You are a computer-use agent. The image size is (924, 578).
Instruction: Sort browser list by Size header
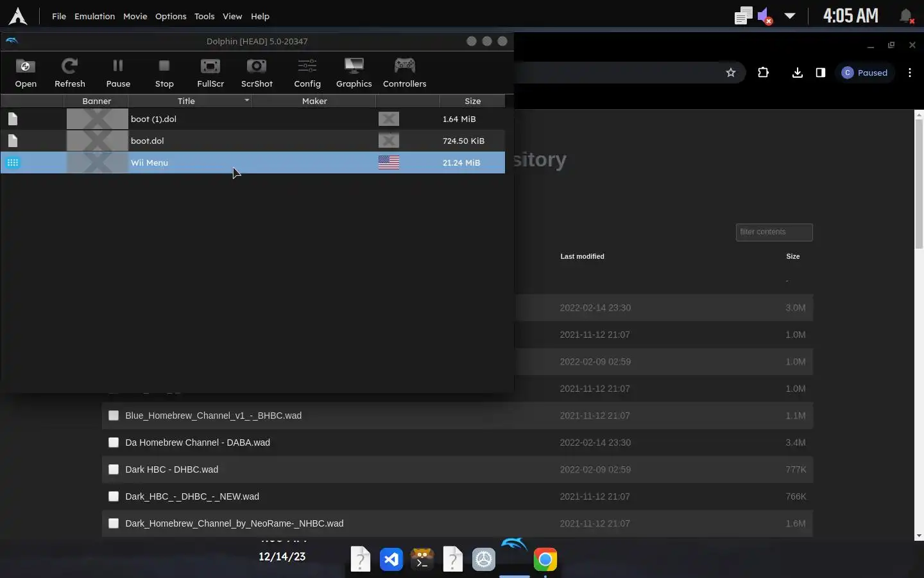click(x=793, y=256)
